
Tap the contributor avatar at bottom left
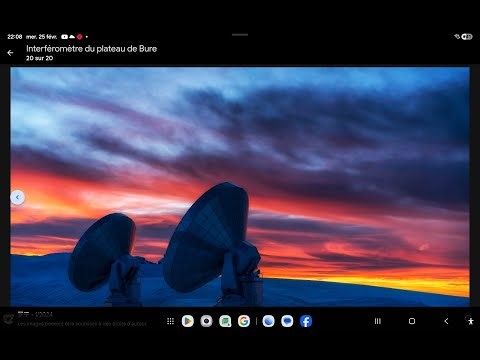(8, 319)
